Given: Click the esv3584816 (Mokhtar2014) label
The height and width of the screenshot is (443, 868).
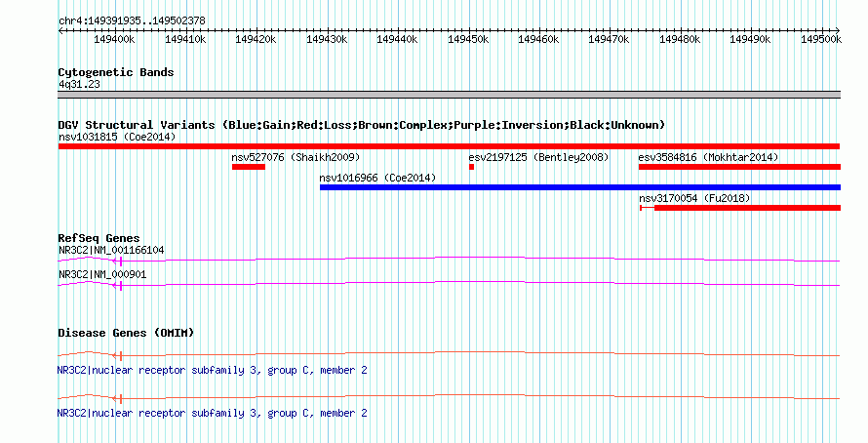Looking at the screenshot, I should pos(708,157).
